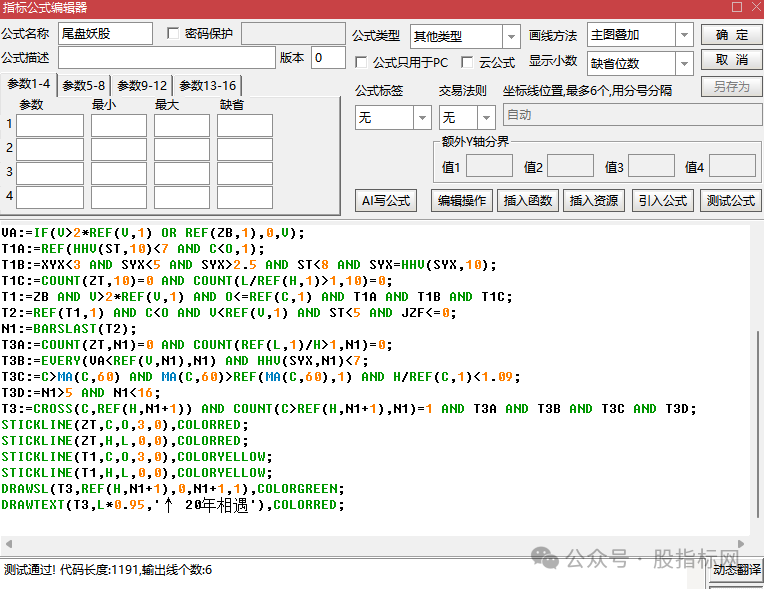Click the 版本 number field
Viewport: 764px width, 589px height.
pyautogui.click(x=328, y=58)
